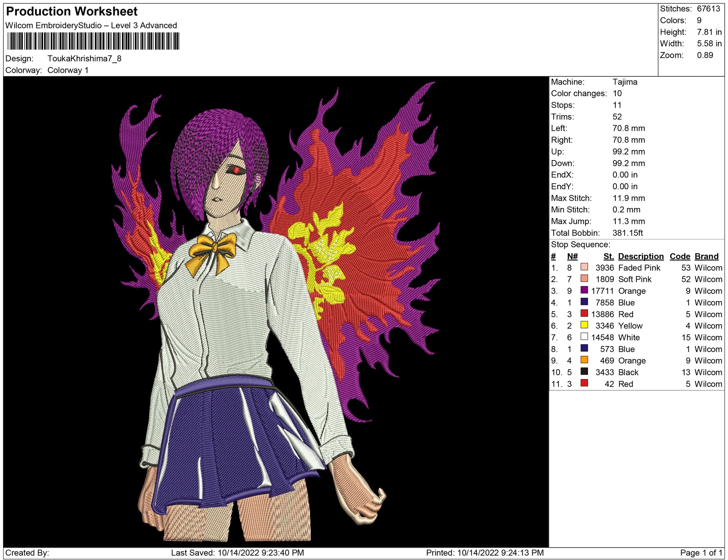Click the St. column header
The width and height of the screenshot is (728, 560).
click(x=608, y=256)
